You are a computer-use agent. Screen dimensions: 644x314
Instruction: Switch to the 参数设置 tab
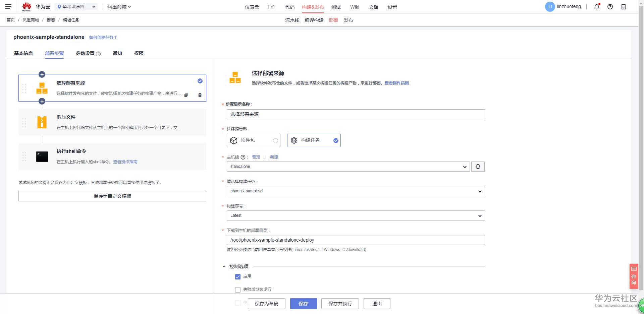[85, 53]
